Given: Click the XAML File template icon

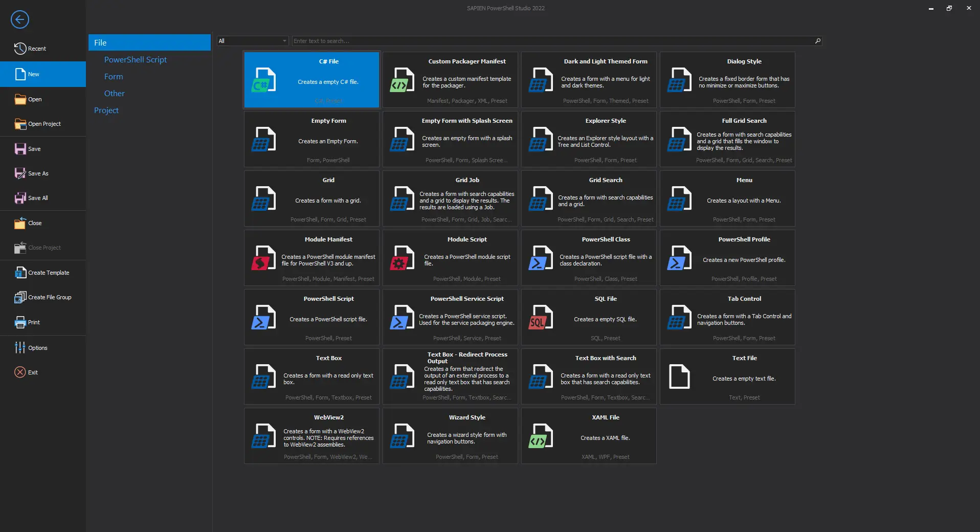Looking at the screenshot, I should [541, 436].
